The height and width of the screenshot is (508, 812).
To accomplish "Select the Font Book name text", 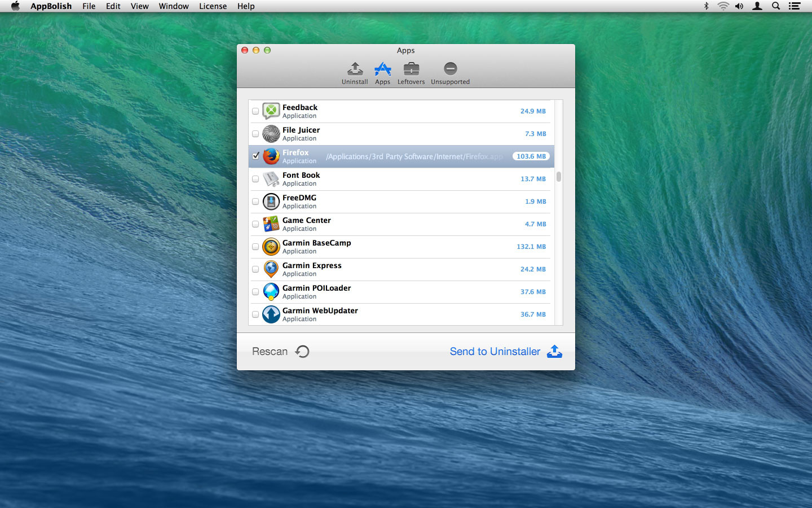I will [301, 175].
